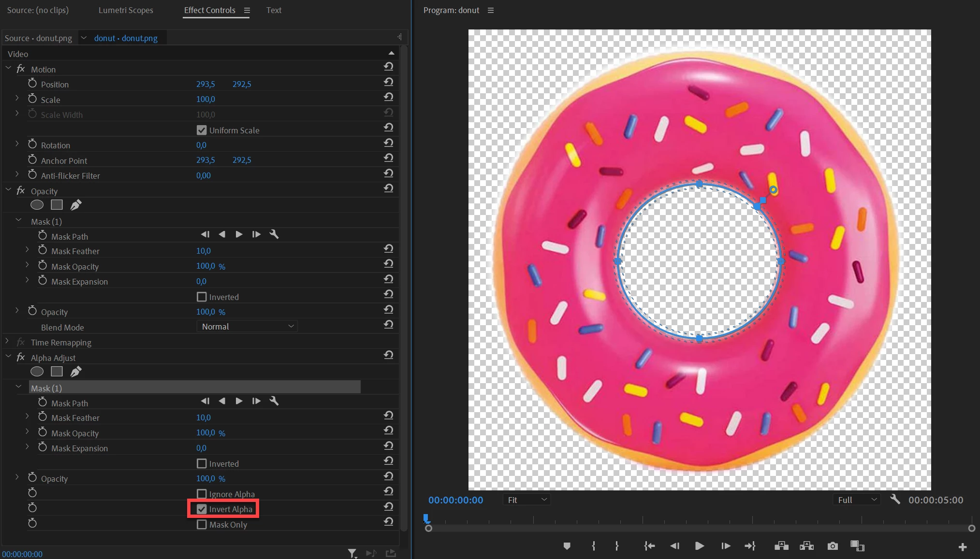Image resolution: width=980 pixels, height=559 pixels.
Task: Open the Blend Mode dropdown
Action: pyautogui.click(x=247, y=327)
